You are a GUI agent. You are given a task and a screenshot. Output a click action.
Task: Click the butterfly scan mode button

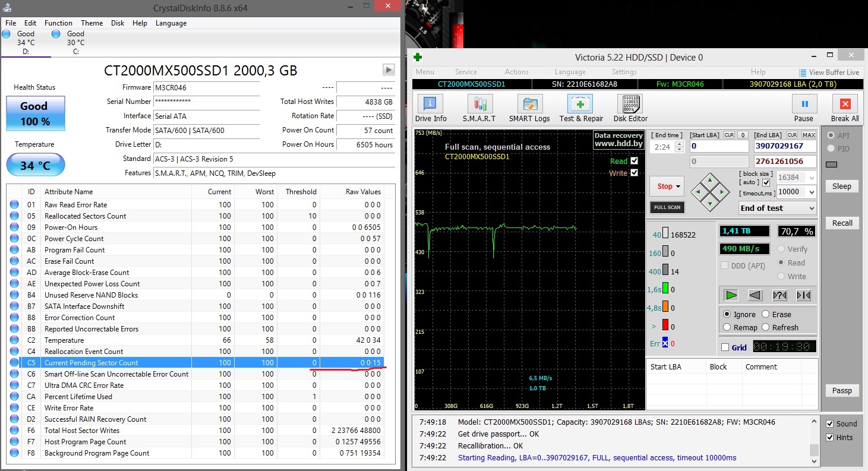[x=803, y=295]
